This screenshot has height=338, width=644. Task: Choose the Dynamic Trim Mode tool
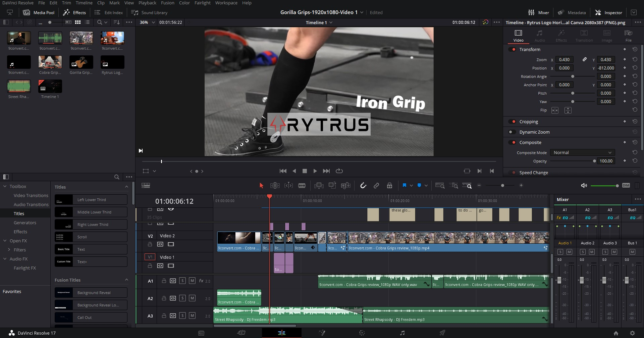coord(288,185)
